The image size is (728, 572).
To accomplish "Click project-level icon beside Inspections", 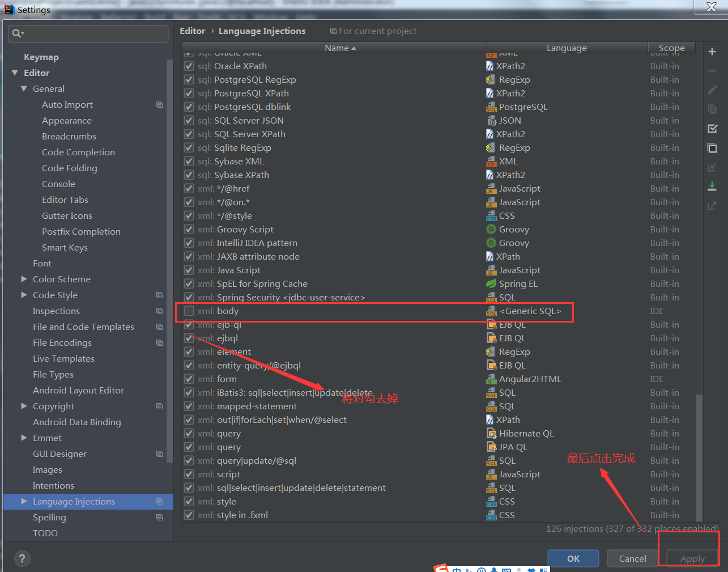I will (x=159, y=311).
